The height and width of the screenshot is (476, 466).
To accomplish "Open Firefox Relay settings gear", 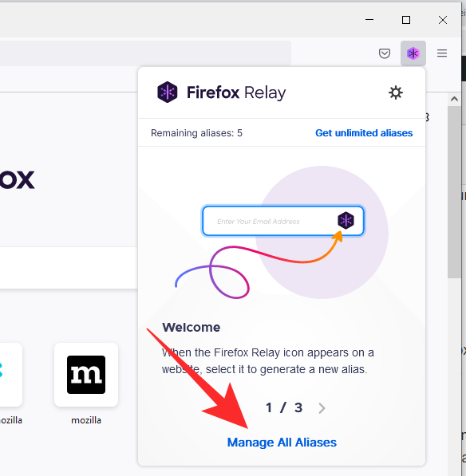I will [396, 92].
